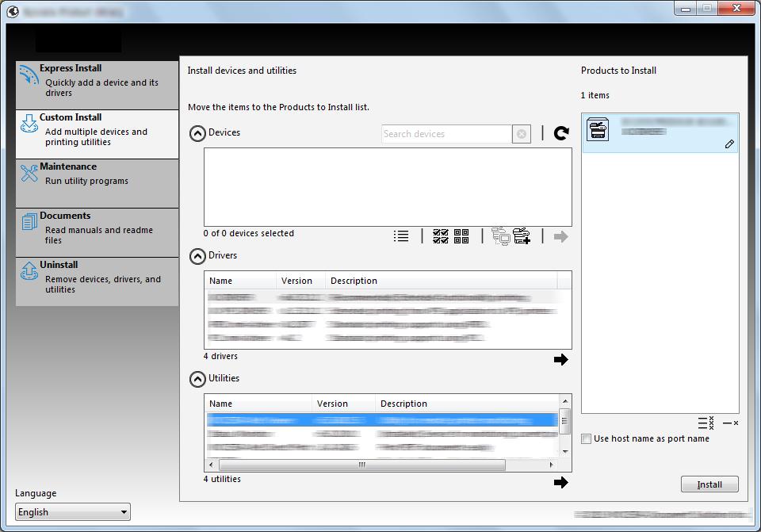The height and width of the screenshot is (532, 761).
Task: Remove all items from the install list
Action: 706,423
